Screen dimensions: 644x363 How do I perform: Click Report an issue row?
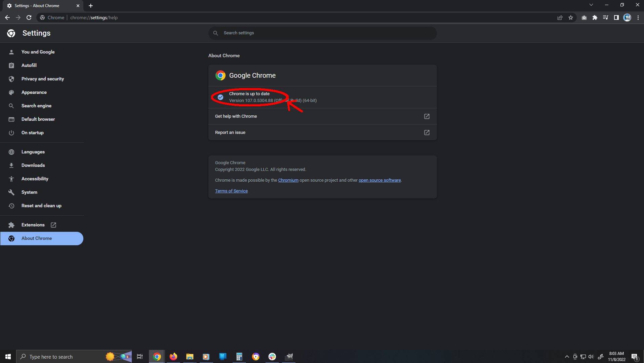pos(323,133)
